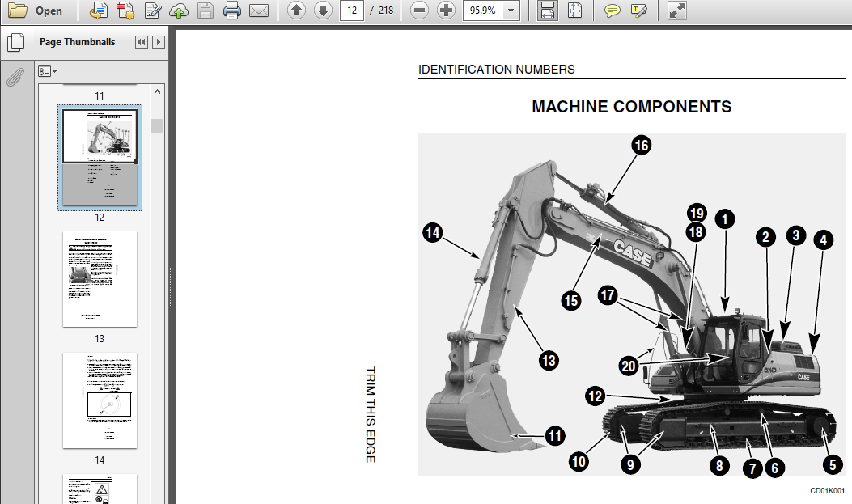Select the page 13 thumbnail
This screenshot has width=852, height=504.
point(100,279)
